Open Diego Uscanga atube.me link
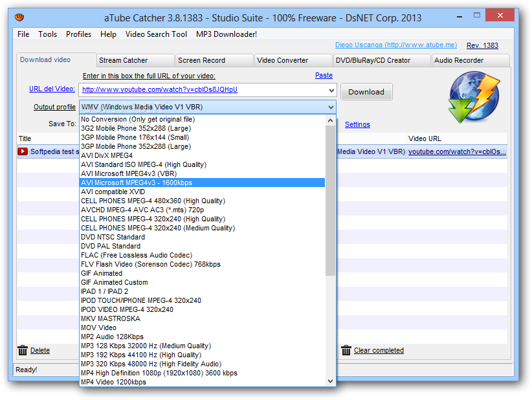 coord(396,45)
